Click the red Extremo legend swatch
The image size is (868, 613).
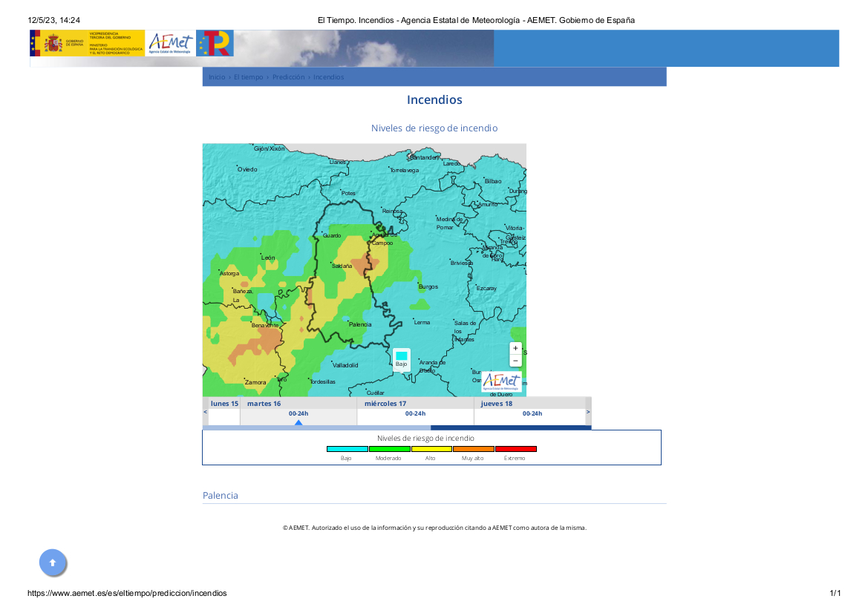pyautogui.click(x=515, y=449)
